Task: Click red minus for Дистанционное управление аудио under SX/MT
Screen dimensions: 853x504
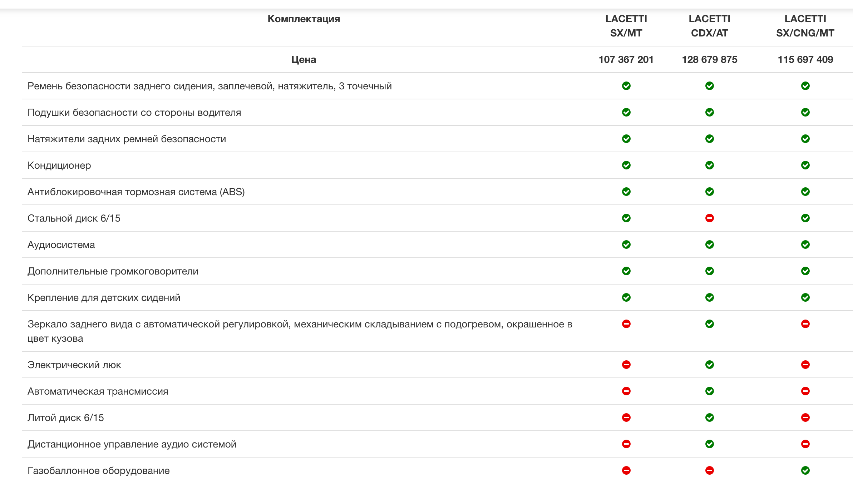Action: coord(626,444)
